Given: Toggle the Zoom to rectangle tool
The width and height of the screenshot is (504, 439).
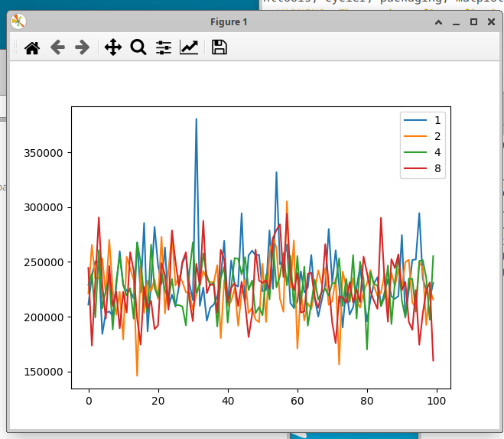Looking at the screenshot, I should pos(138,48).
